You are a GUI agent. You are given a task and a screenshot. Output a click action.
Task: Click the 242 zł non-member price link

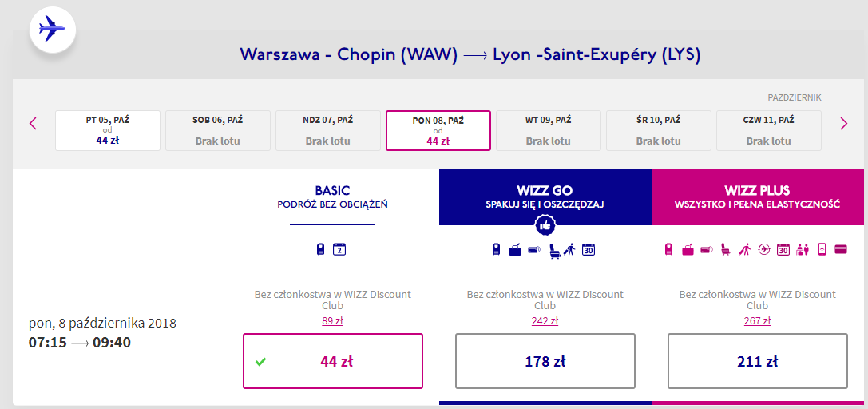tap(545, 321)
